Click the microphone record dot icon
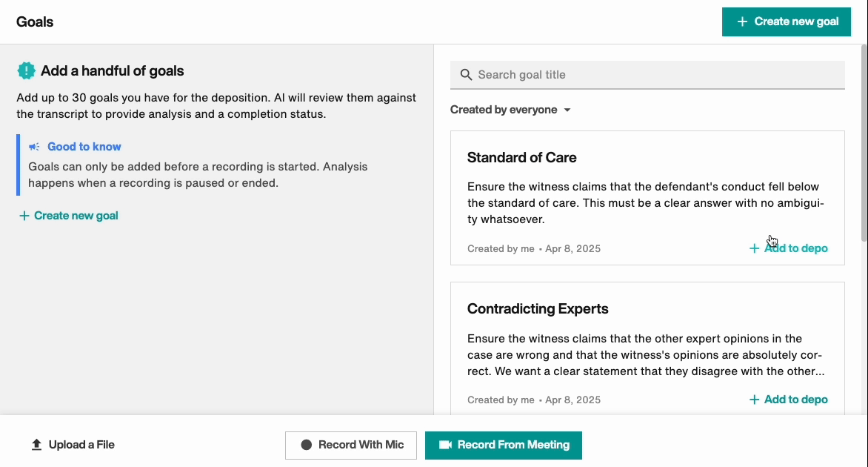The image size is (868, 467). (x=307, y=445)
